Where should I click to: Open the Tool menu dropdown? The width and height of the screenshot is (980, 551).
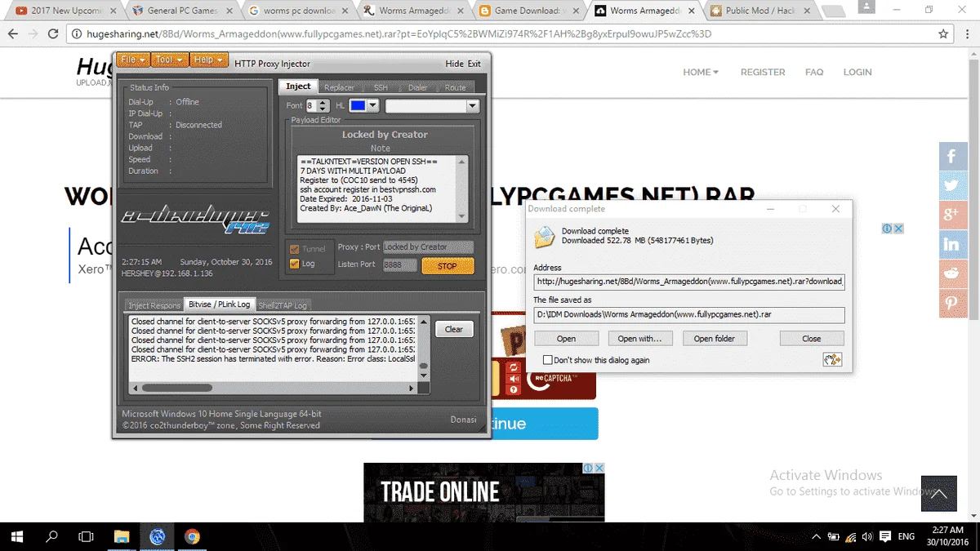click(x=169, y=60)
